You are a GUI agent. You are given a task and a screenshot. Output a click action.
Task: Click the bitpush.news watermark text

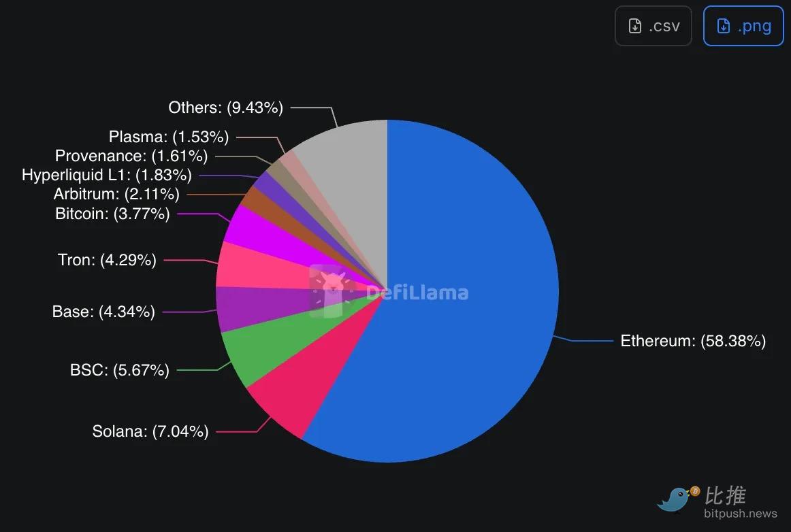741,514
